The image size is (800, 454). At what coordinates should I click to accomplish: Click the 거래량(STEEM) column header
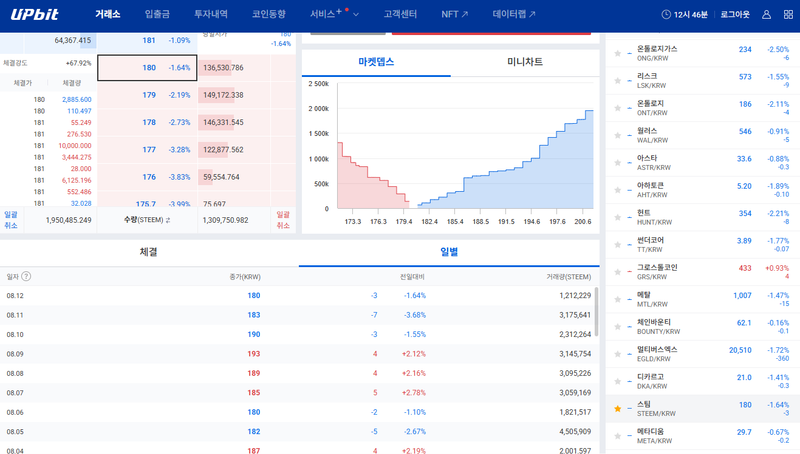pos(568,276)
